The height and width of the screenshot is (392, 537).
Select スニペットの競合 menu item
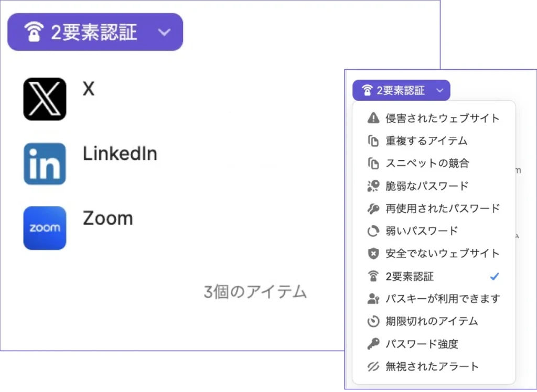(x=427, y=164)
